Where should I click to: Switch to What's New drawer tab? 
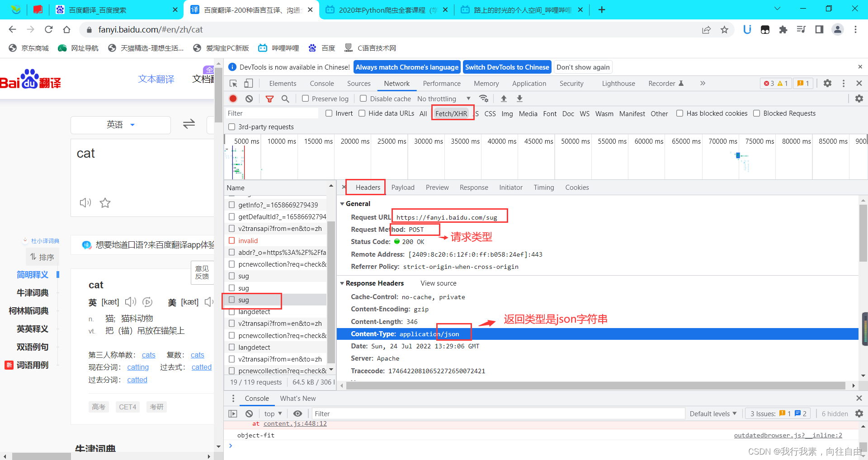297,399
